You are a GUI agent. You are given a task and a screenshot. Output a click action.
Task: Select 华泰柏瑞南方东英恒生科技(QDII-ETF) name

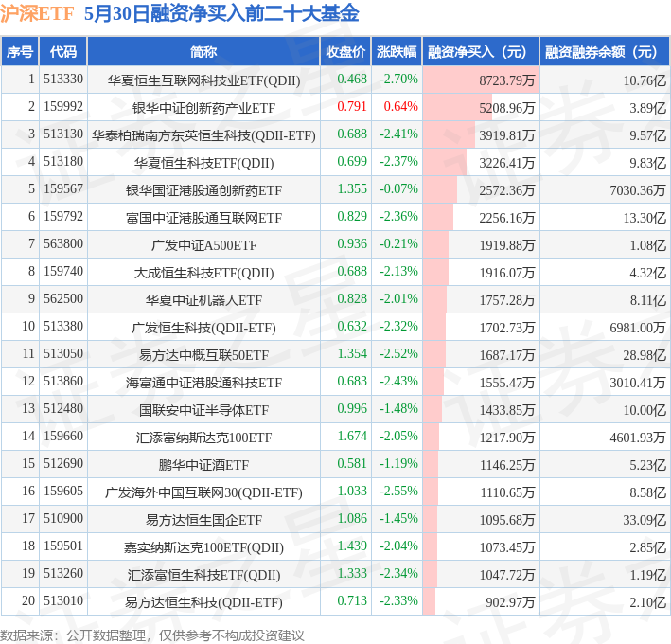coord(203,135)
